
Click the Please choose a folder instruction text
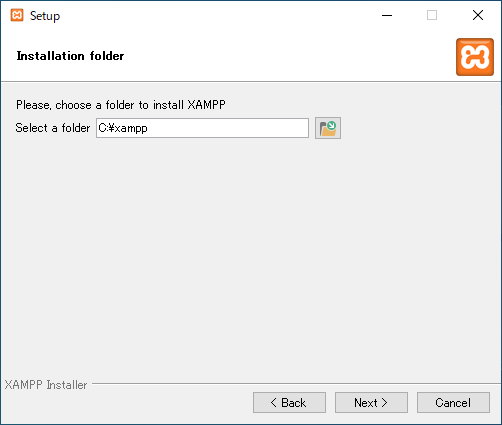121,105
